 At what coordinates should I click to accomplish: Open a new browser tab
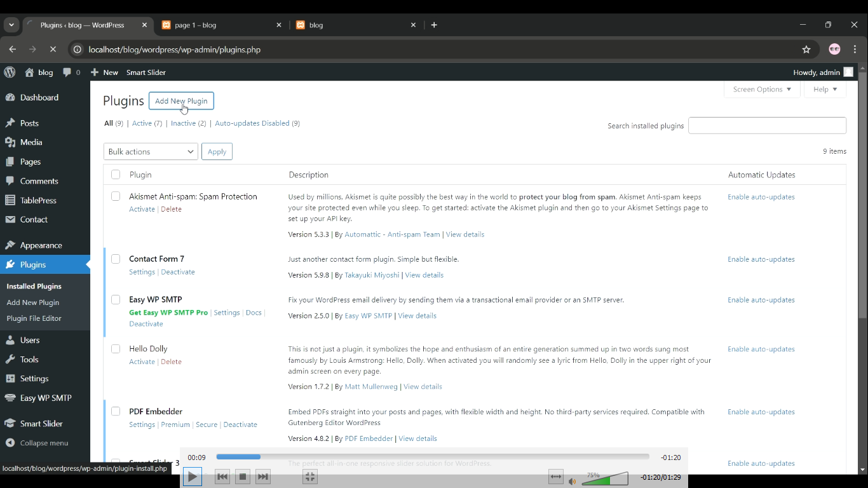coord(434,25)
